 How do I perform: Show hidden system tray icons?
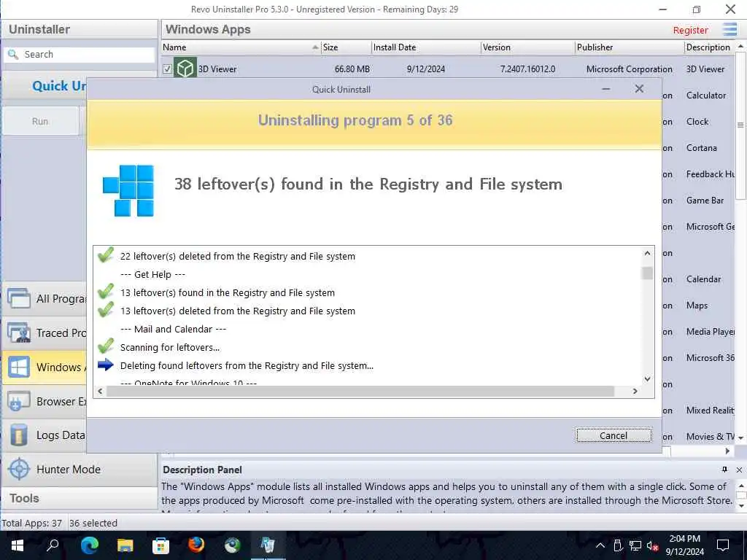tap(600, 545)
